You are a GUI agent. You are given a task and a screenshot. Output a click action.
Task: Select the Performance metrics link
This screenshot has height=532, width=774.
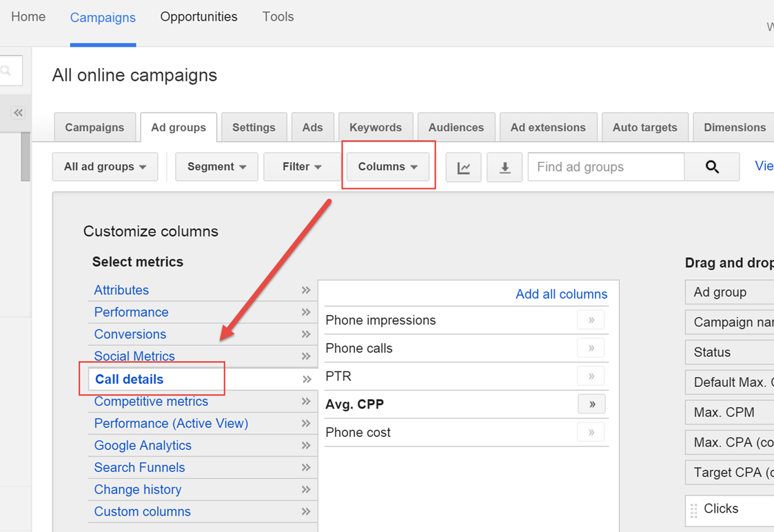[132, 312]
